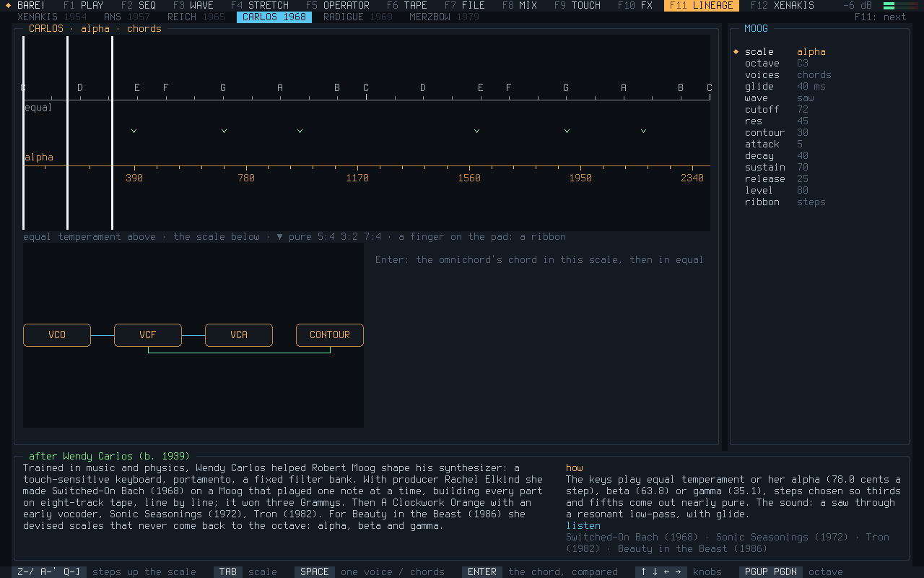
Task: Select the glide parameter row
Action: coord(820,86)
